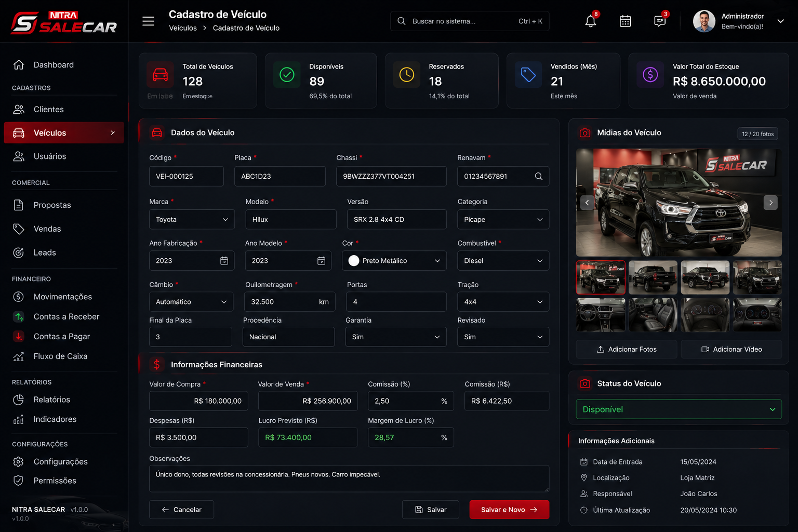Image resolution: width=798 pixels, height=532 pixels.
Task: Open the chat messages icon
Action: [x=660, y=21]
